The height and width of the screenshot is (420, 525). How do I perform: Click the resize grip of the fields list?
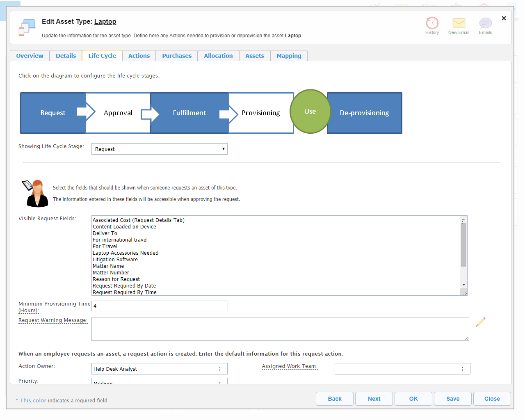pyautogui.click(x=465, y=293)
